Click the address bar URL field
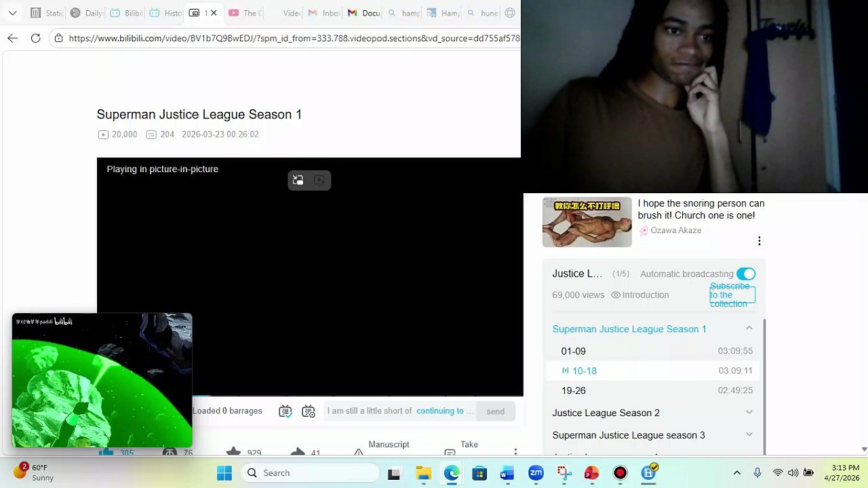Screen dimensions: 868x488 pyautogui.click(x=294, y=38)
